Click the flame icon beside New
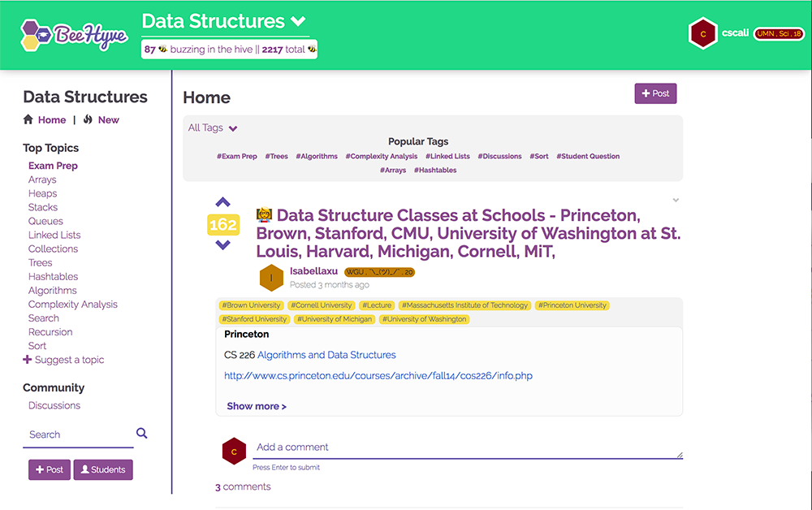The height and width of the screenshot is (510, 812). [88, 119]
